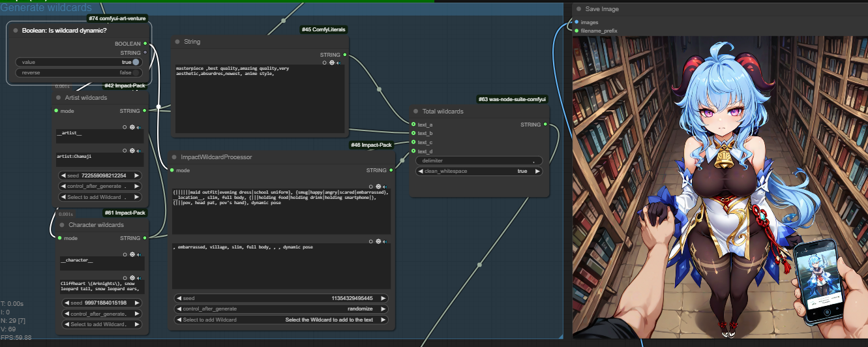Click the #74 comfyui-art-venture badge
Viewport: 868px width, 347px height.
pos(118,18)
